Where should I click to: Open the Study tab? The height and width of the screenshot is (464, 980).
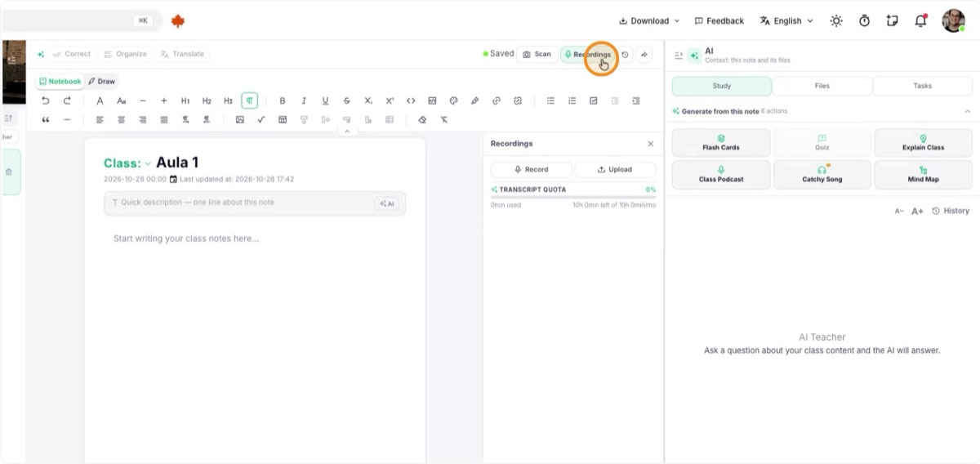722,86
